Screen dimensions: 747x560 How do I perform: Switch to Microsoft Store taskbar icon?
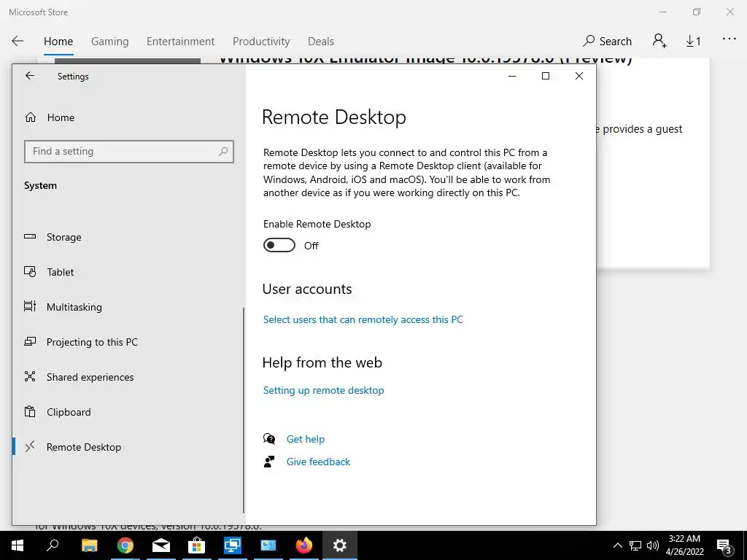196,545
